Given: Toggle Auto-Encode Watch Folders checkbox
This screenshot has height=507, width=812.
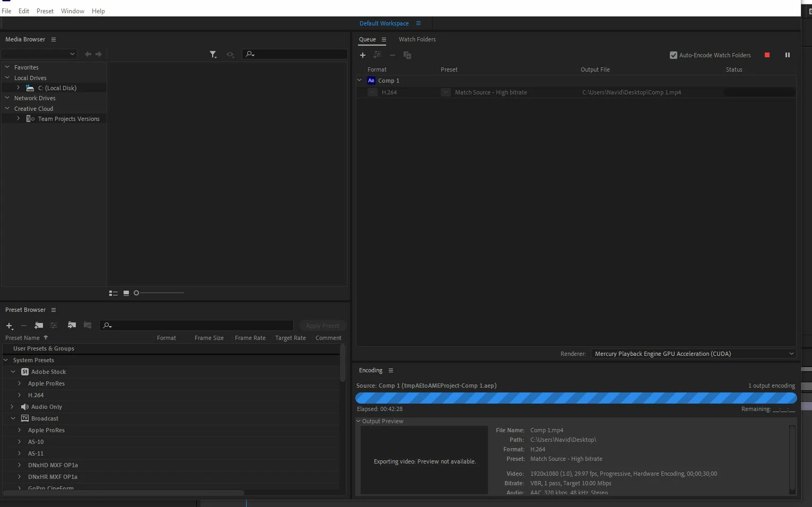Looking at the screenshot, I should click(674, 55).
